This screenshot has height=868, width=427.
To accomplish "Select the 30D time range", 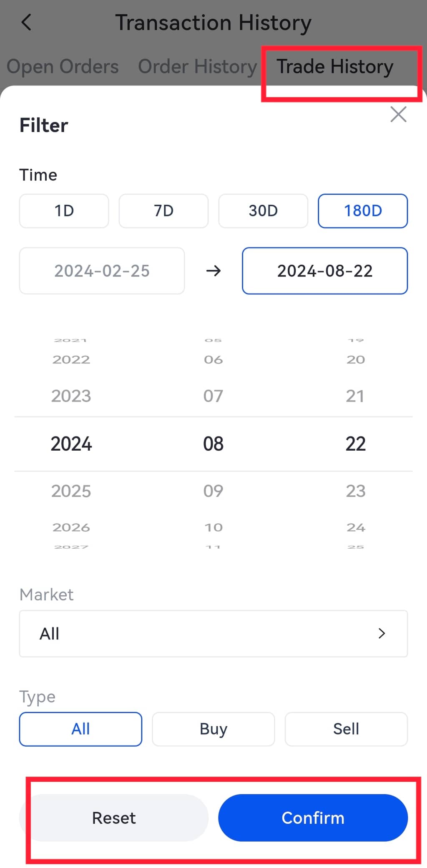I will pyautogui.click(x=263, y=211).
